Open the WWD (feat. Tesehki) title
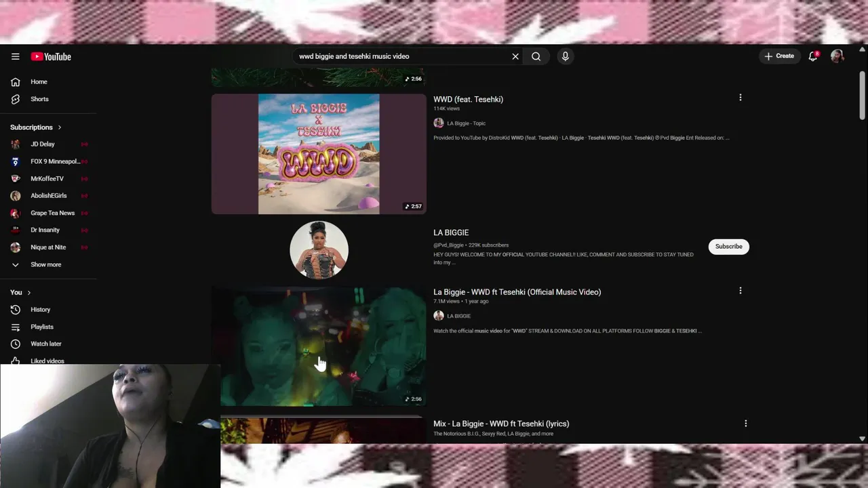Viewport: 868px width, 488px height. [x=468, y=100]
